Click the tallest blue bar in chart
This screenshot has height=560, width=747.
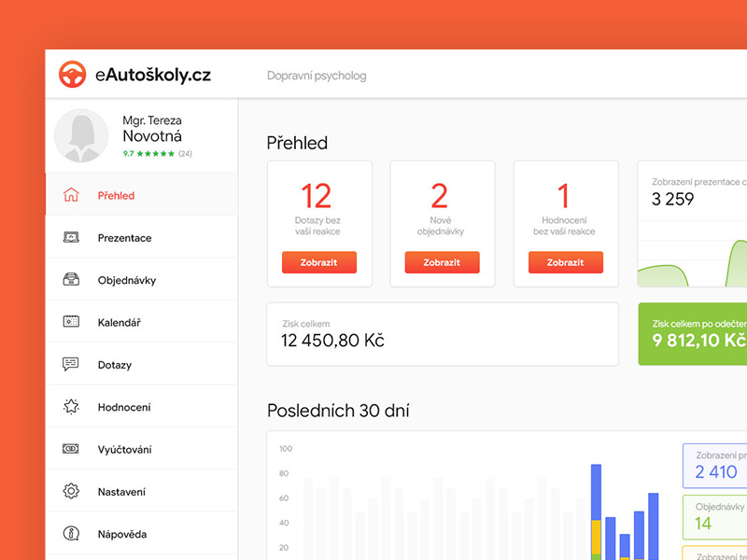[x=596, y=492]
